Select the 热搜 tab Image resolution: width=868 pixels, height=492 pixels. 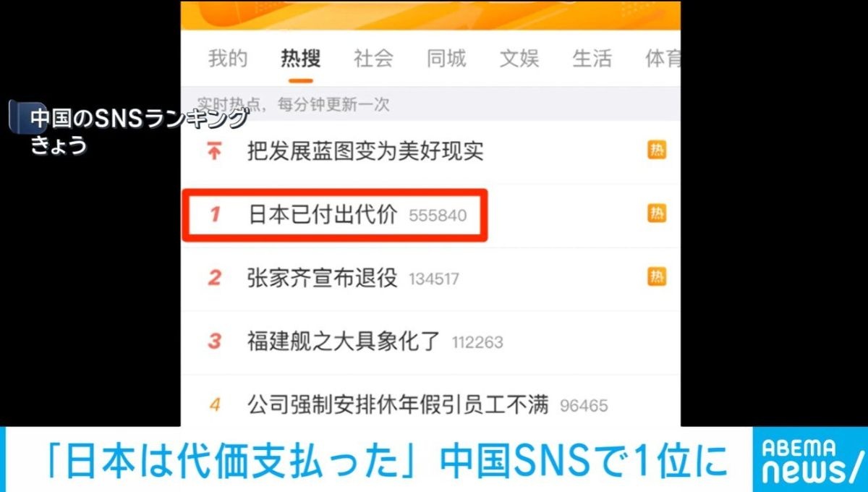click(x=300, y=59)
